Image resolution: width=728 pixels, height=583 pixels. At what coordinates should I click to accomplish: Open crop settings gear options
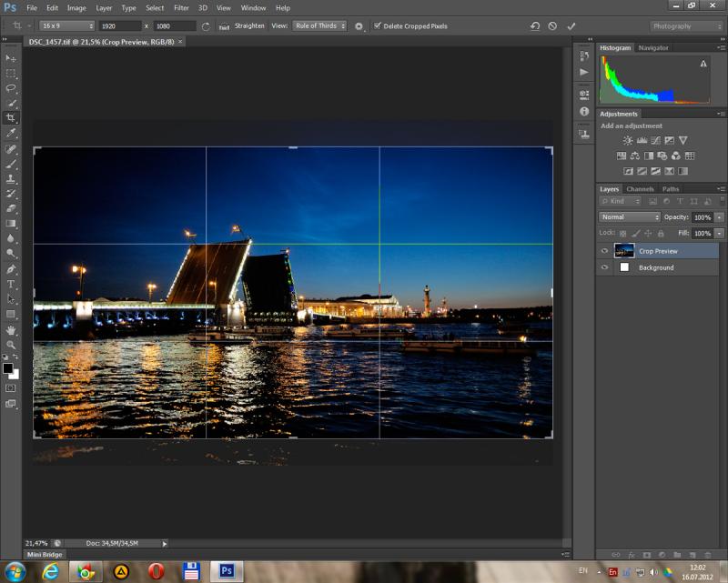[x=359, y=26]
